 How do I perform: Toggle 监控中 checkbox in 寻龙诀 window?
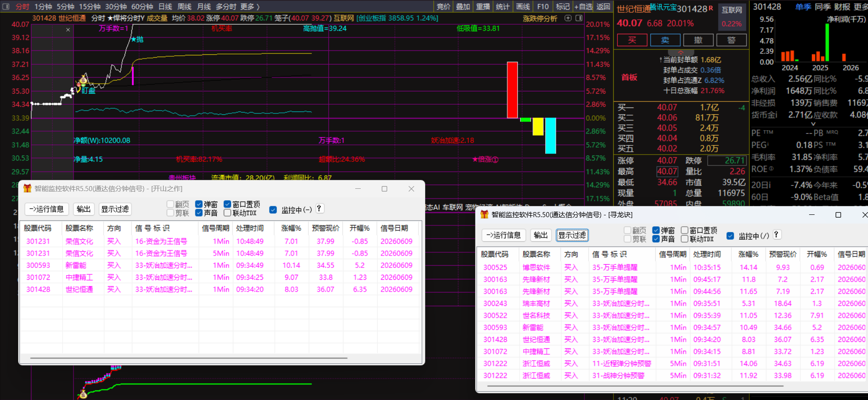click(x=730, y=236)
